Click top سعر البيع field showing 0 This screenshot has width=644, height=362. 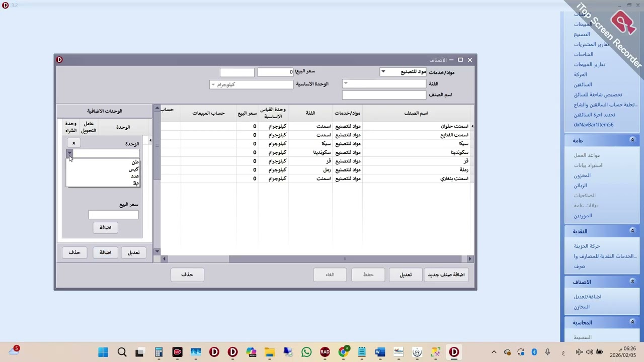click(275, 72)
